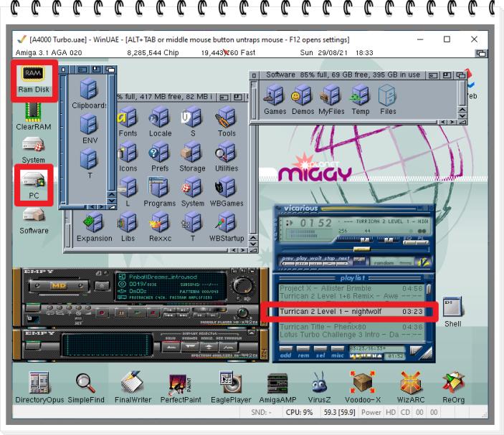Select the ENV drawer in Ram Disk window

coord(90,129)
